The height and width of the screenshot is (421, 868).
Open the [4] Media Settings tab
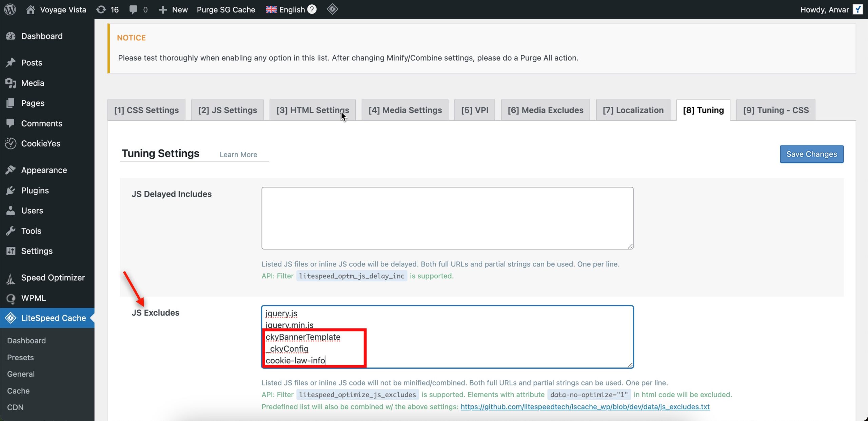pos(405,110)
